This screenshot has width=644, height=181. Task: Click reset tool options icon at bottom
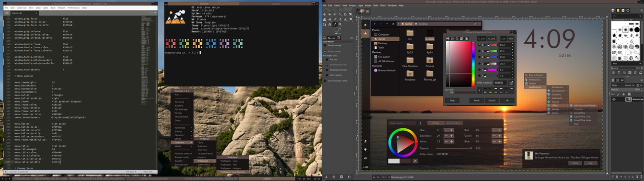click(x=349, y=177)
